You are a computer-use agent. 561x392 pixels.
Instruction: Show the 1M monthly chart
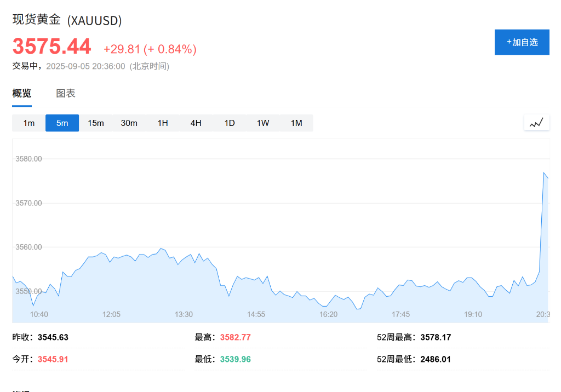(296, 123)
